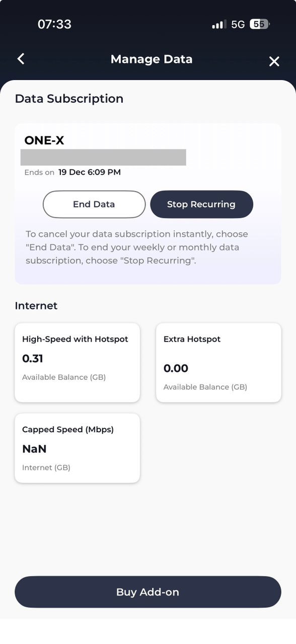Tap the Buy Add-on button
The height and width of the screenshot is (644, 296).
click(x=148, y=592)
